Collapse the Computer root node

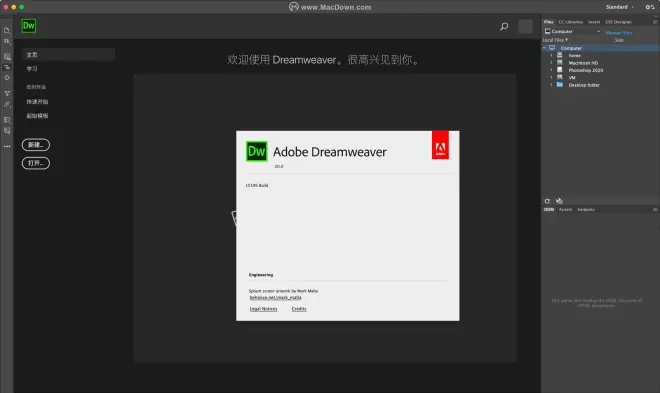[545, 48]
